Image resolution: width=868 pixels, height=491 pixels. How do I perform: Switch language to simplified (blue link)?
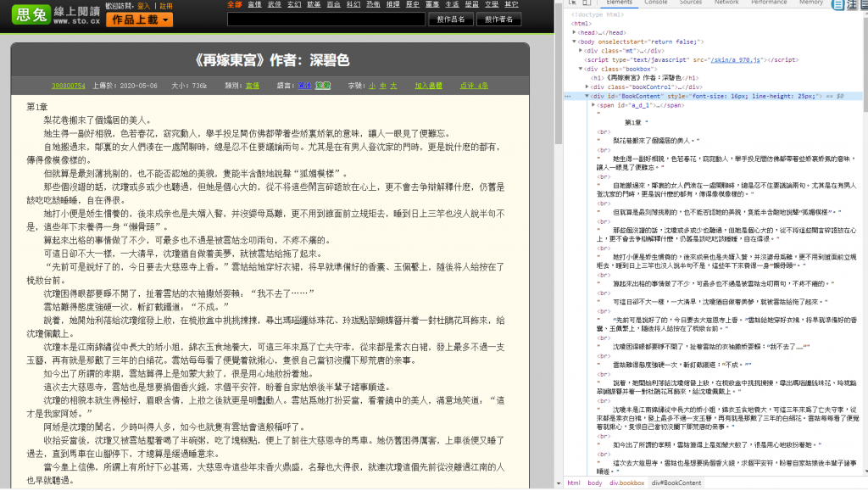pos(304,86)
